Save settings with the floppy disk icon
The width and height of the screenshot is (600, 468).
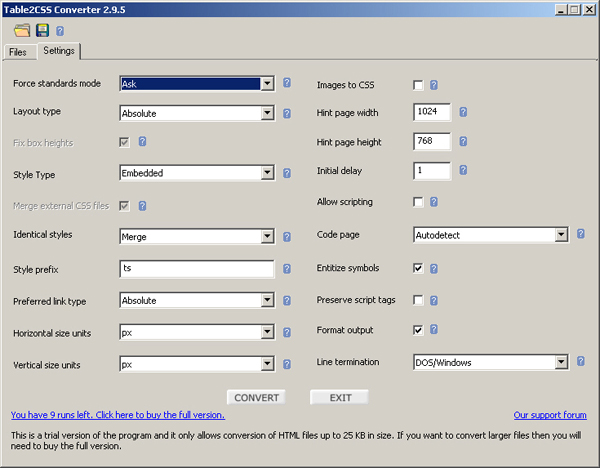coord(42,30)
